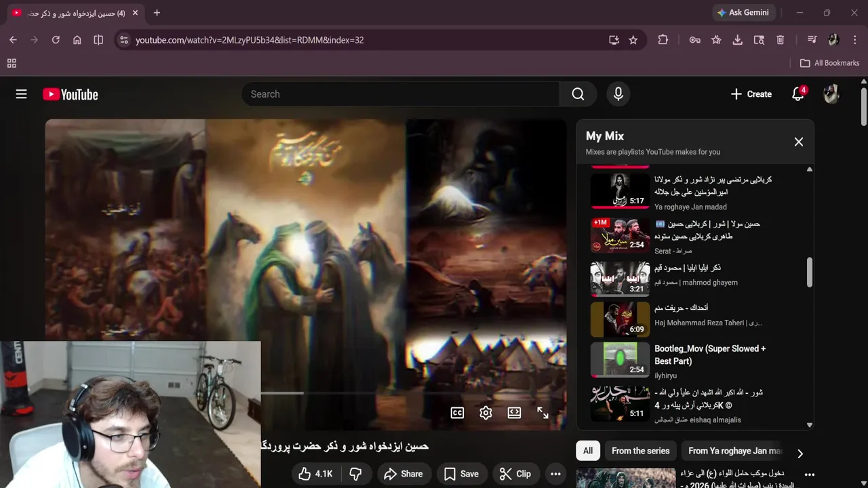The image size is (868, 488).
Task: View site information in the address bar
Action: [123, 40]
